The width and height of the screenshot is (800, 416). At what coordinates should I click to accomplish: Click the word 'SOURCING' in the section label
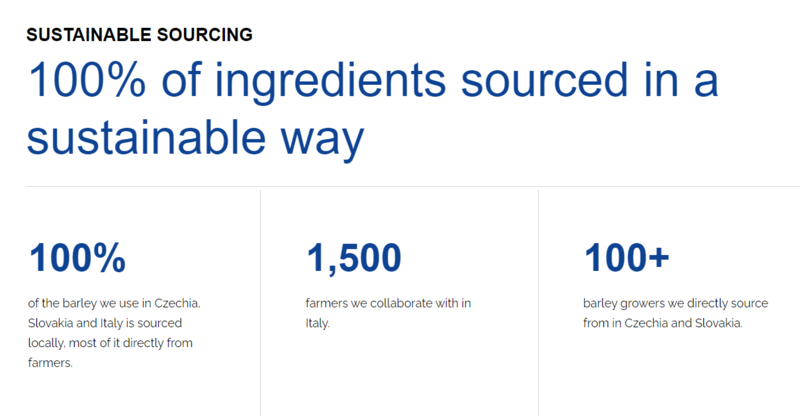205,35
